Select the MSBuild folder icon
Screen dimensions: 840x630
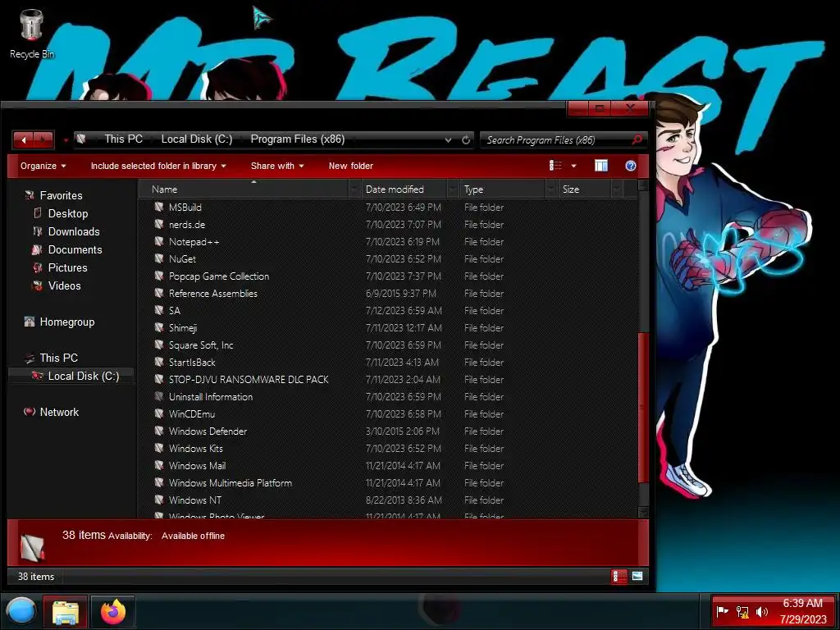point(159,207)
